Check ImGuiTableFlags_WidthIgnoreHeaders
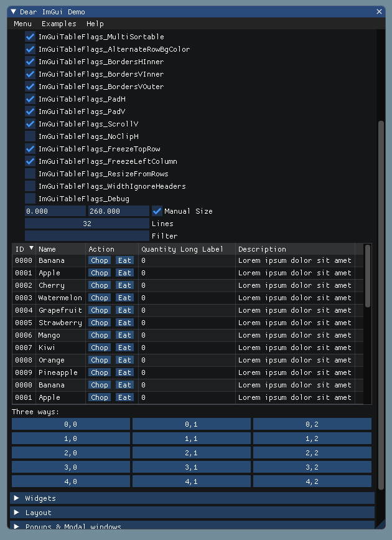Image resolution: width=392 pixels, height=540 pixels. 30,186
